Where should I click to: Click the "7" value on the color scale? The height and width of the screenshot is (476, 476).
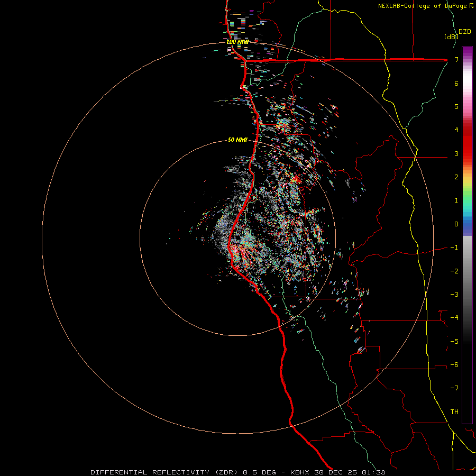pos(456,59)
